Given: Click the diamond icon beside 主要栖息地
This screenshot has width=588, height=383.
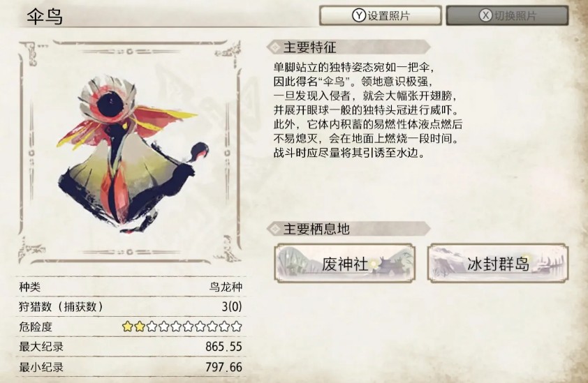Looking at the screenshot, I should click(x=275, y=229).
